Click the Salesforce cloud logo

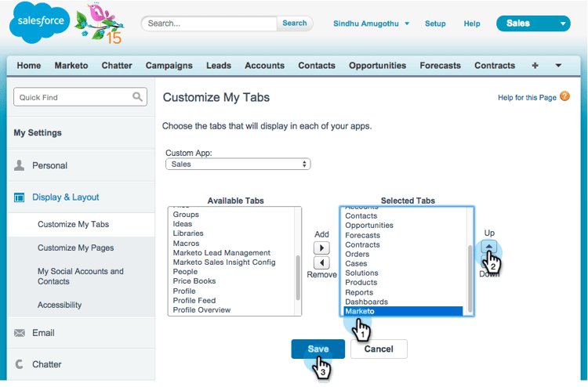click(x=40, y=22)
